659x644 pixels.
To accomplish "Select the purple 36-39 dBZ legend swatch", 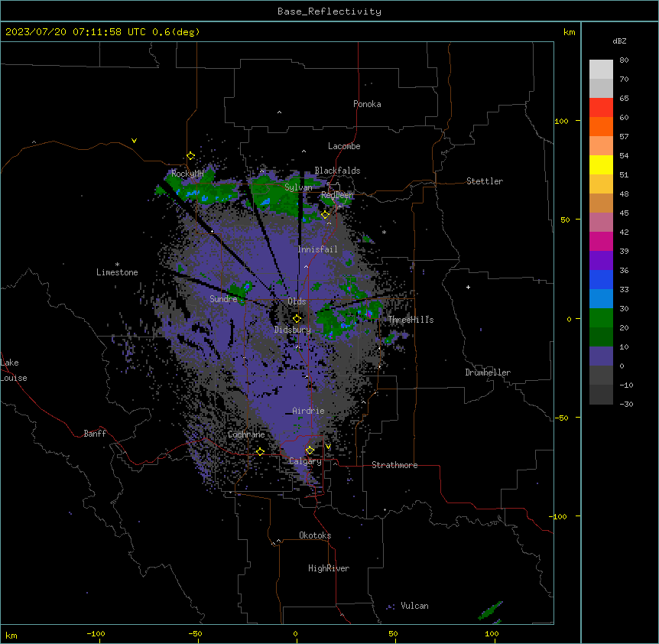I will pos(601,261).
